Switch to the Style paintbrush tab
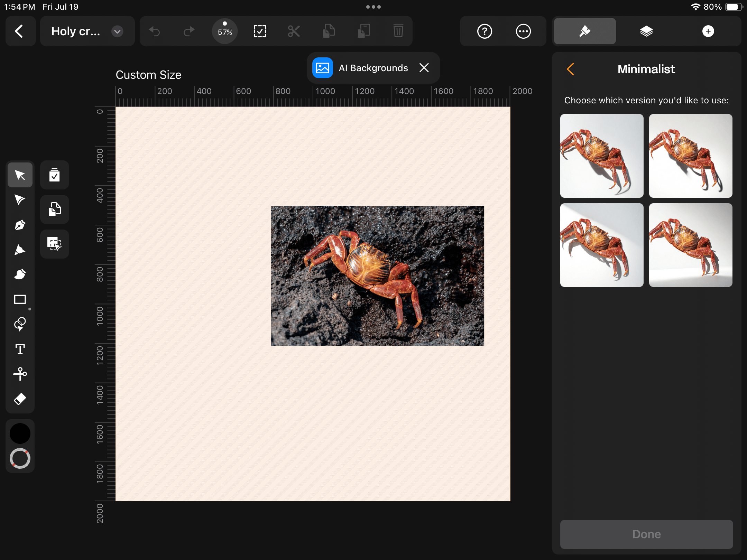 coord(585,31)
